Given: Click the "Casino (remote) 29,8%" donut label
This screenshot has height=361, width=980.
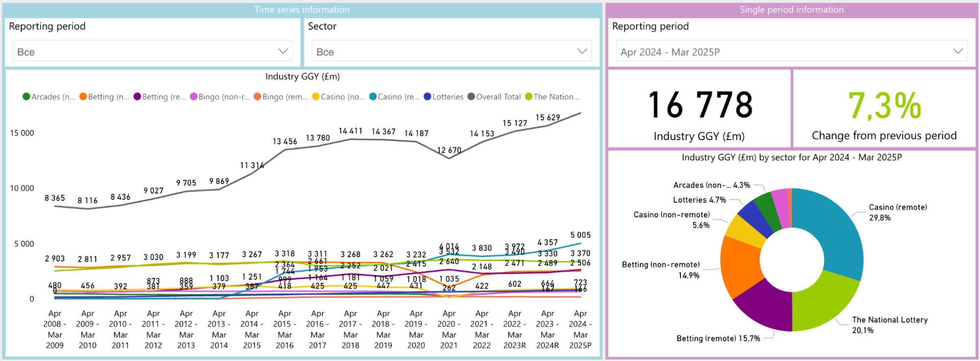Looking at the screenshot, I should [x=898, y=213].
